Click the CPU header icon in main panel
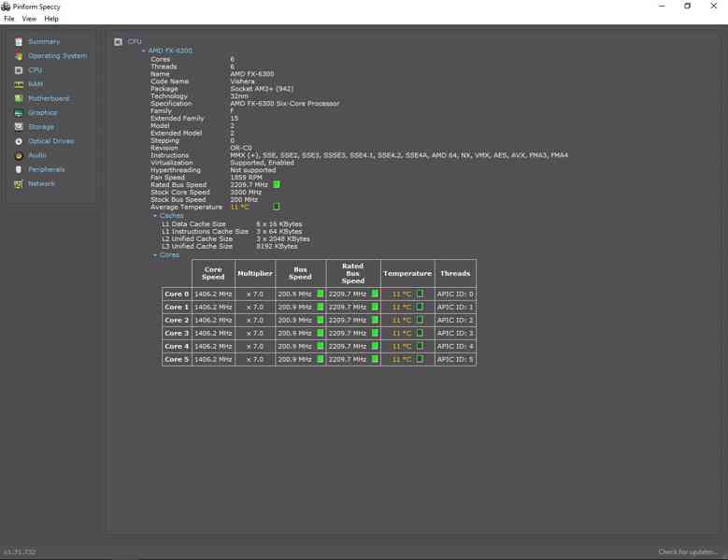The image size is (728, 560). click(119, 42)
